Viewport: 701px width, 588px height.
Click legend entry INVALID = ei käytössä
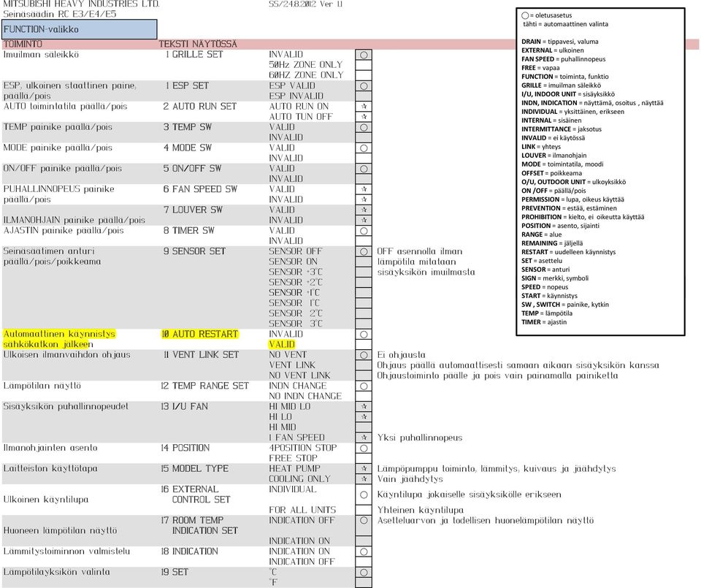coord(553,138)
